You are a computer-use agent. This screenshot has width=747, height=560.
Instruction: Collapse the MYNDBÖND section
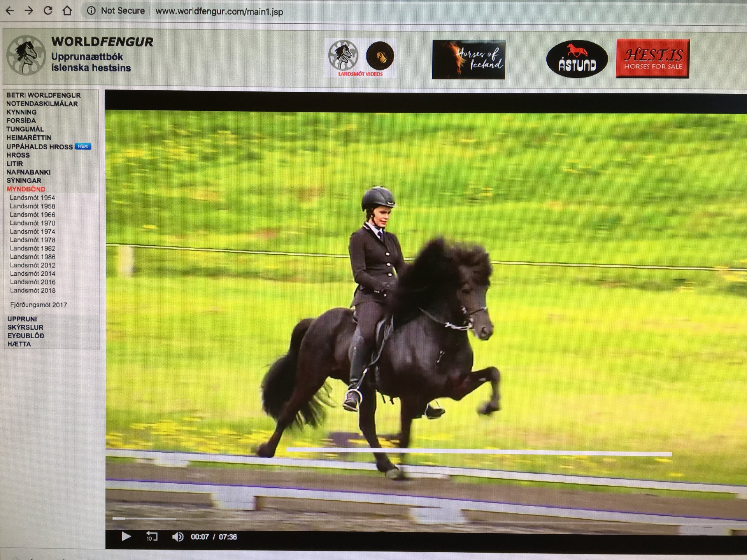click(26, 189)
